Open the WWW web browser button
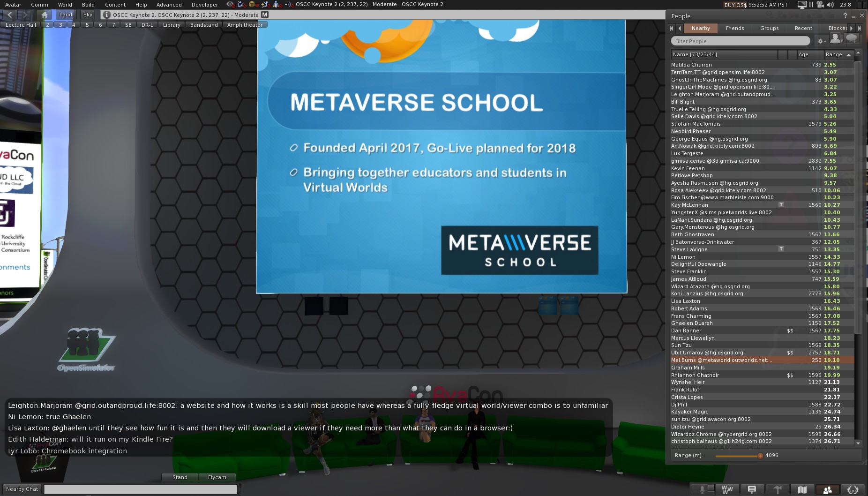 coord(727,490)
